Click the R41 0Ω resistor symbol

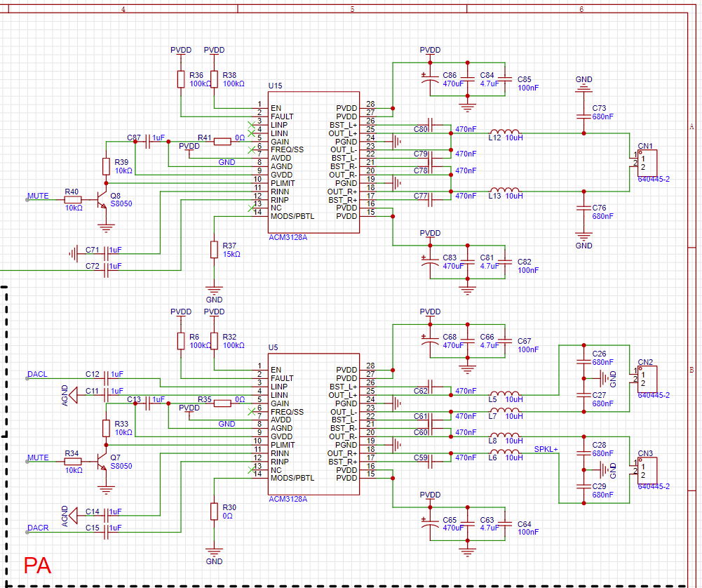[x=222, y=142]
